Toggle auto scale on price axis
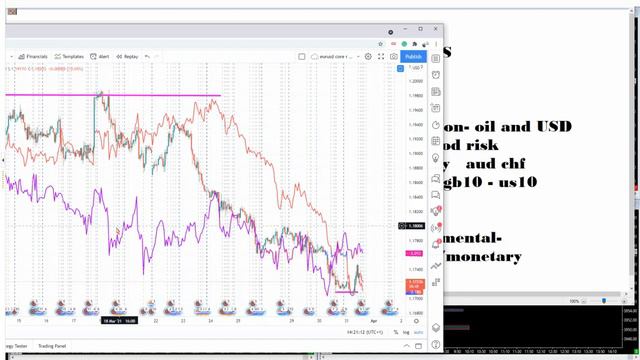 (418, 332)
